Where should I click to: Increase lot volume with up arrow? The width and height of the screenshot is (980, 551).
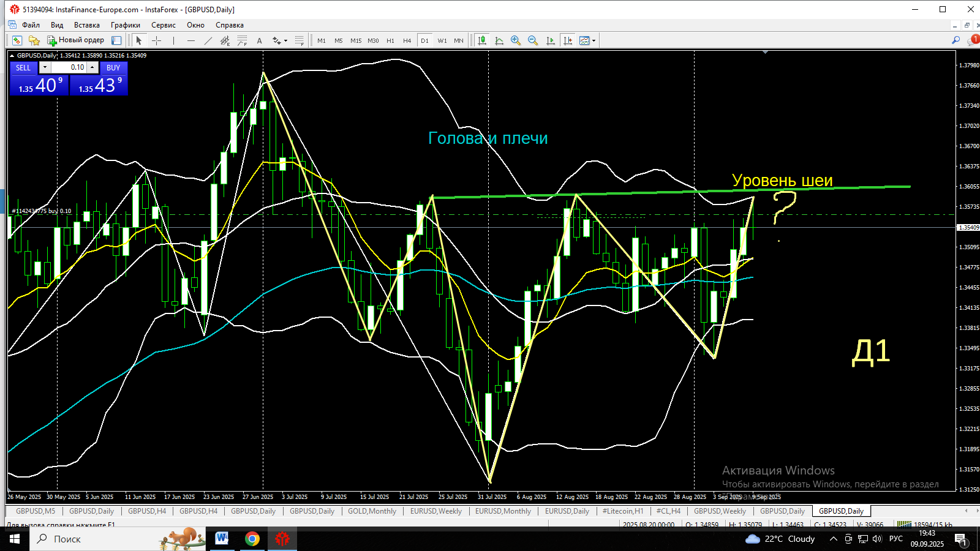tap(92, 67)
